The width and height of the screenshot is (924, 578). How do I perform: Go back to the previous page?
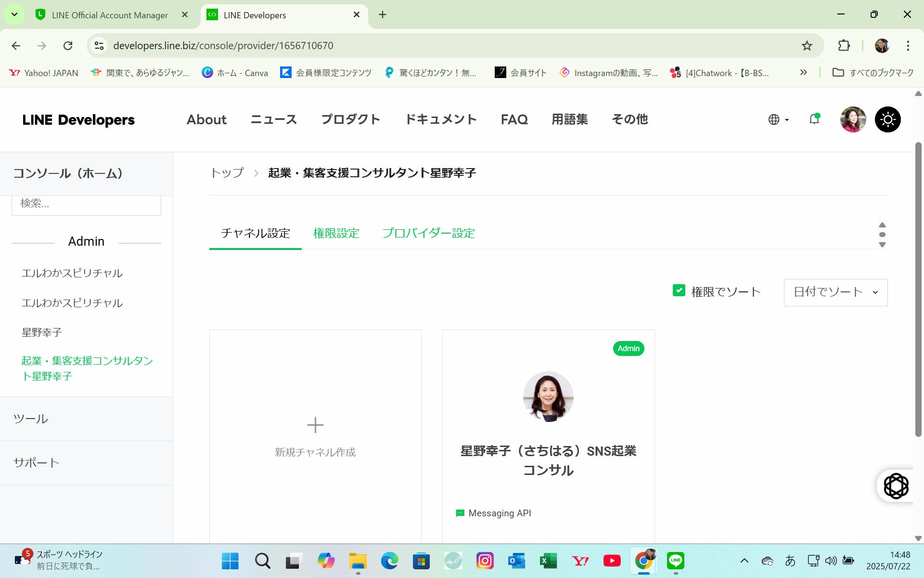[x=16, y=46]
